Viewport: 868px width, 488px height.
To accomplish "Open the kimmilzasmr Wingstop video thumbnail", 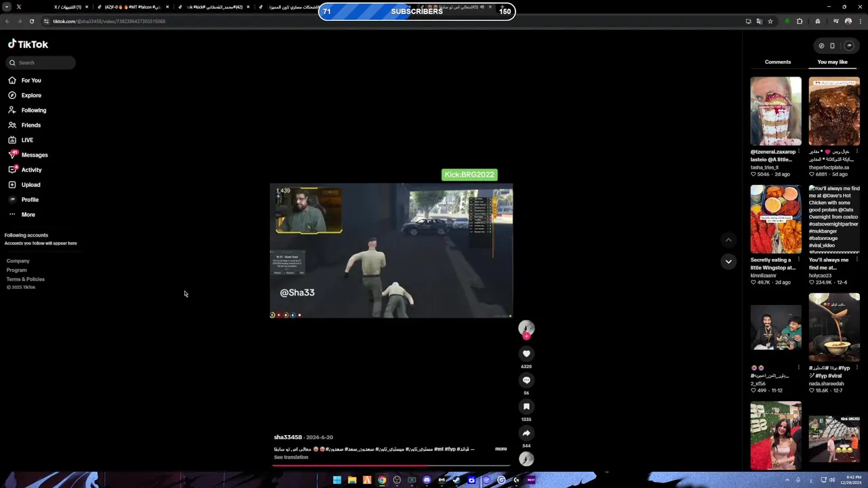I will 776,220.
